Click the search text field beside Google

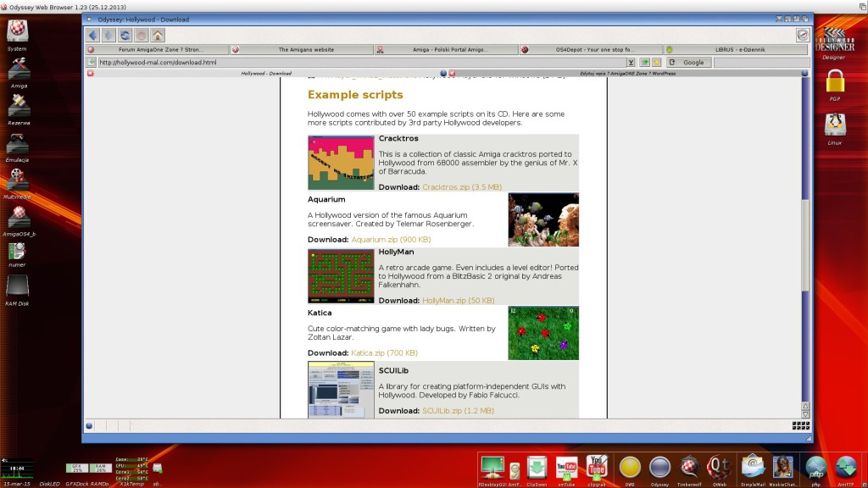pos(760,63)
